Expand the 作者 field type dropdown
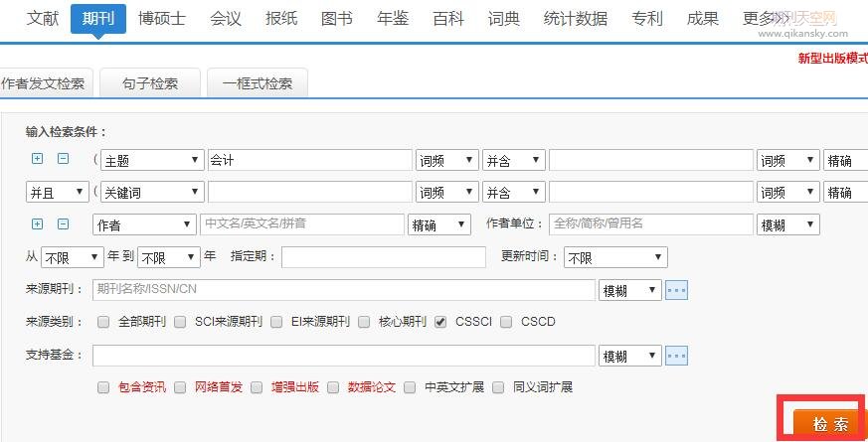The image size is (868, 442). point(143,225)
